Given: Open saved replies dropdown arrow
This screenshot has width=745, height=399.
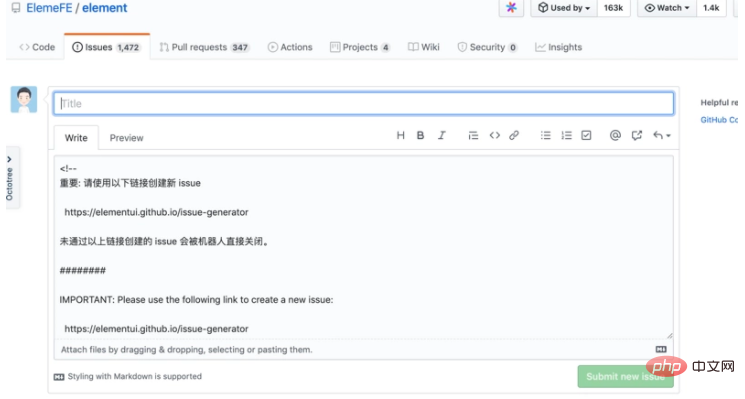Looking at the screenshot, I should [661, 135].
